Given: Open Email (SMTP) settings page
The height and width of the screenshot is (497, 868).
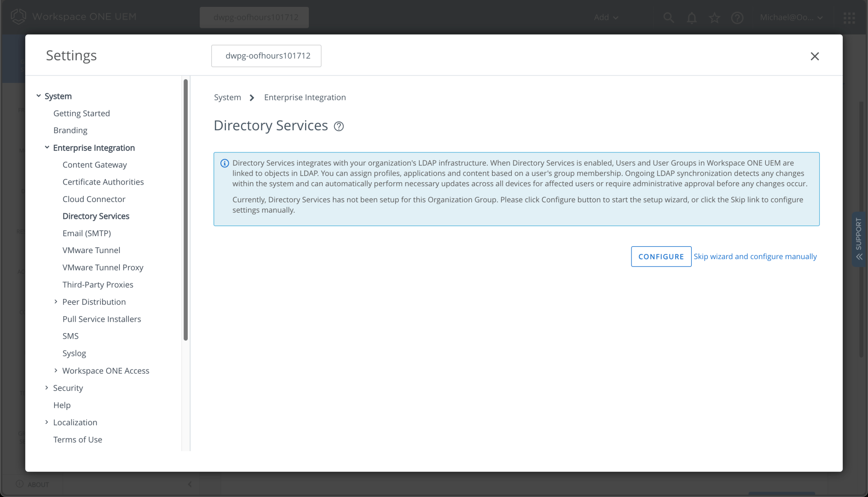Looking at the screenshot, I should 87,233.
